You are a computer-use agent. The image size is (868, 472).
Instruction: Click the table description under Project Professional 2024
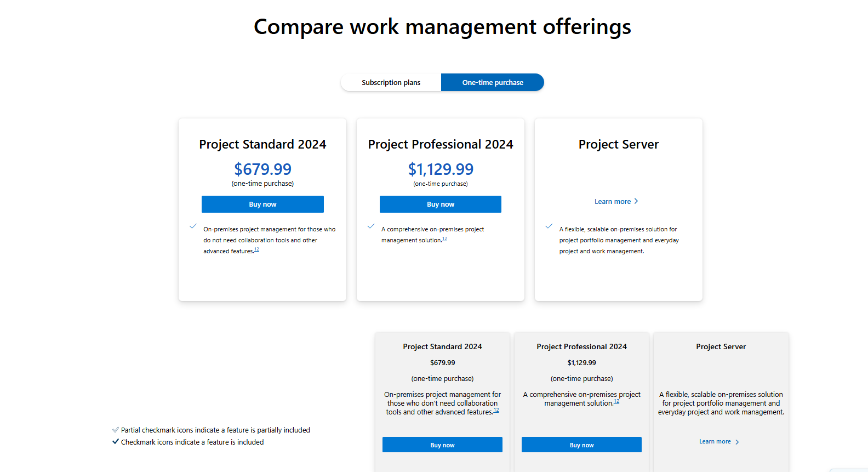[x=581, y=399]
